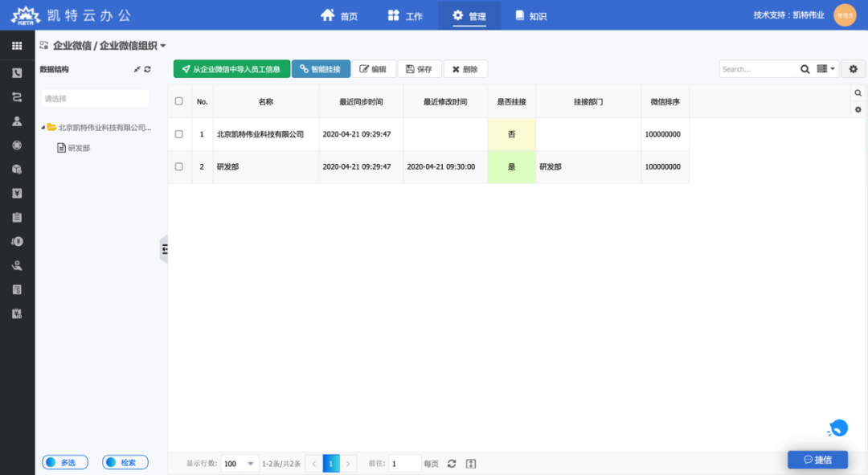Tick checkbox for row 2 研发部

click(178, 166)
